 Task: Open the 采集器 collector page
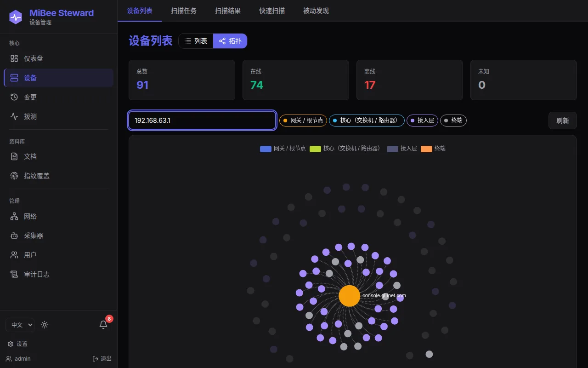pyautogui.click(x=58, y=236)
